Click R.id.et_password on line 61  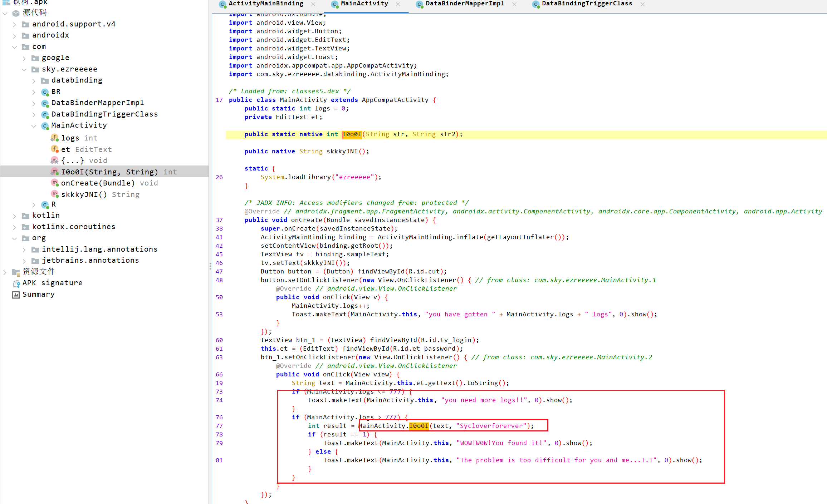pos(425,349)
